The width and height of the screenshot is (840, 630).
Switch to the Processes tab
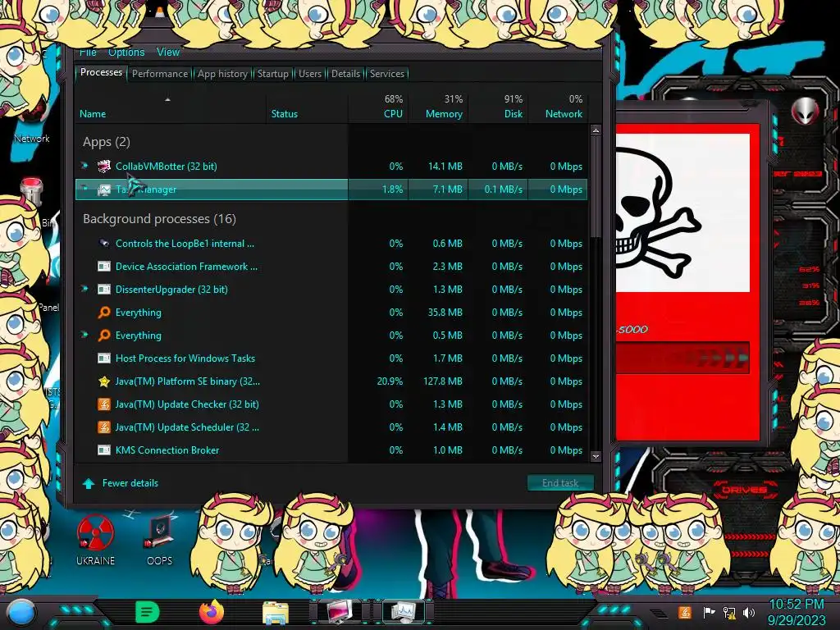101,72
